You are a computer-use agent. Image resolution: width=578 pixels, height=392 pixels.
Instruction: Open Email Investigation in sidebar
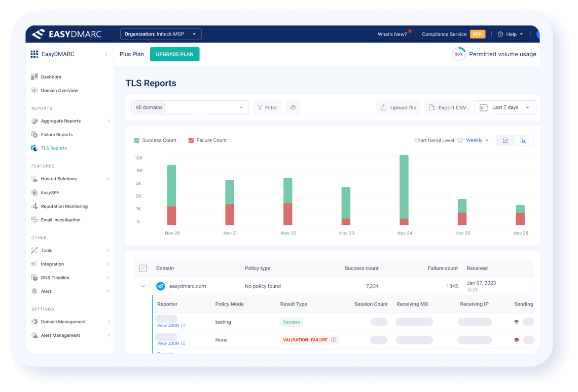pyautogui.click(x=60, y=220)
